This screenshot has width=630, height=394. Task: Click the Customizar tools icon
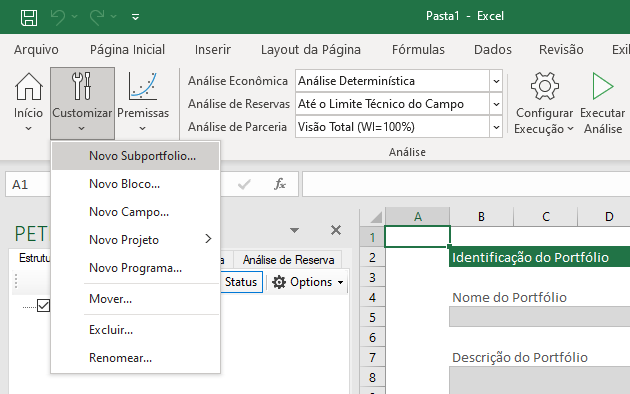pos(82,86)
